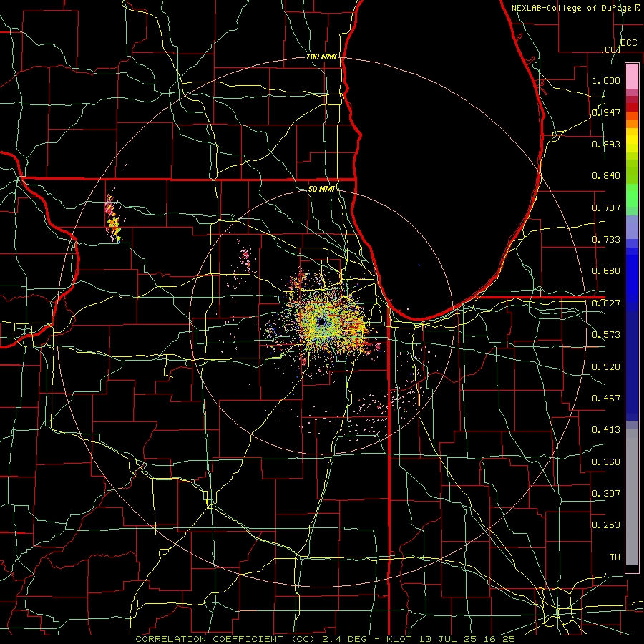Click the 0.893 scale value
This screenshot has height=644, width=644.
point(606,144)
